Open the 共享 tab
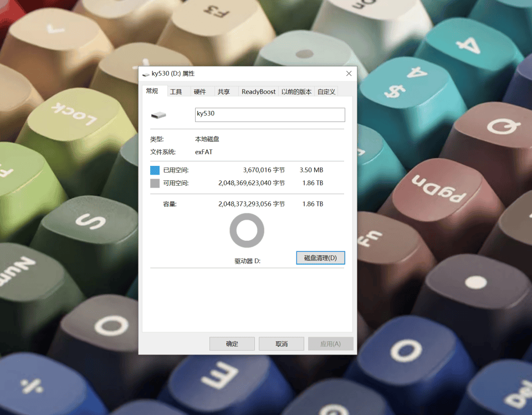 (223, 92)
